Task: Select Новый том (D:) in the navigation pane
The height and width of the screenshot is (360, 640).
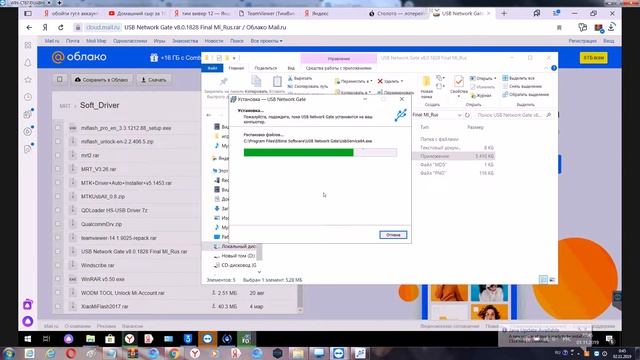Action: [x=234, y=256]
